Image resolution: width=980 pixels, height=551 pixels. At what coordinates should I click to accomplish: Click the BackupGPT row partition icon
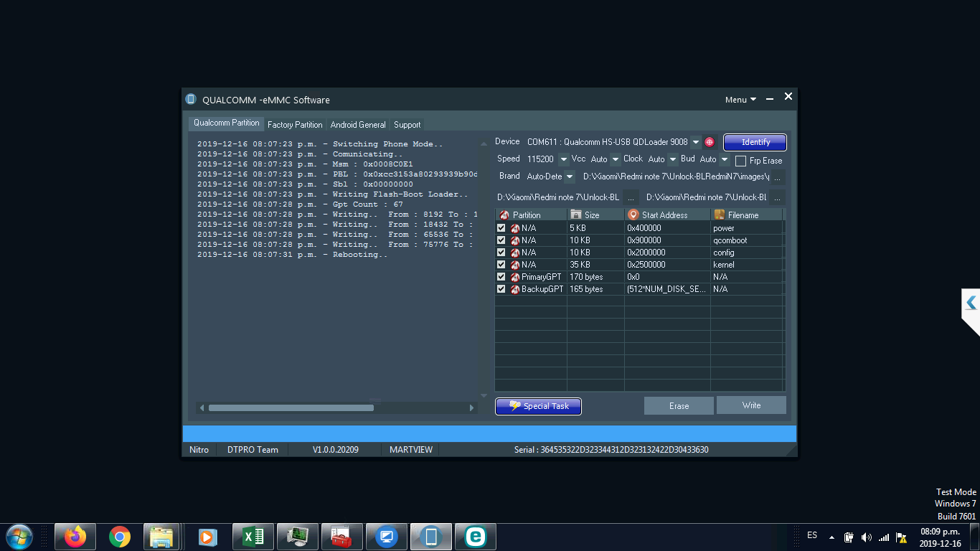pyautogui.click(x=515, y=289)
